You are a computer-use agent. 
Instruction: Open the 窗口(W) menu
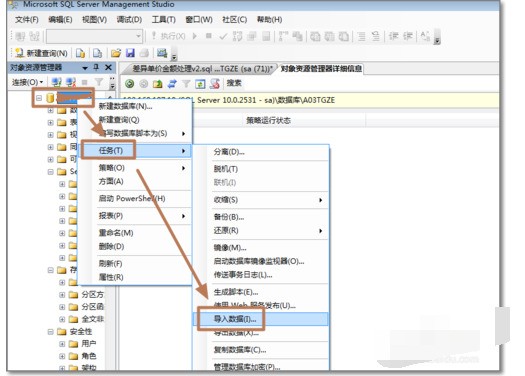pyautogui.click(x=199, y=19)
